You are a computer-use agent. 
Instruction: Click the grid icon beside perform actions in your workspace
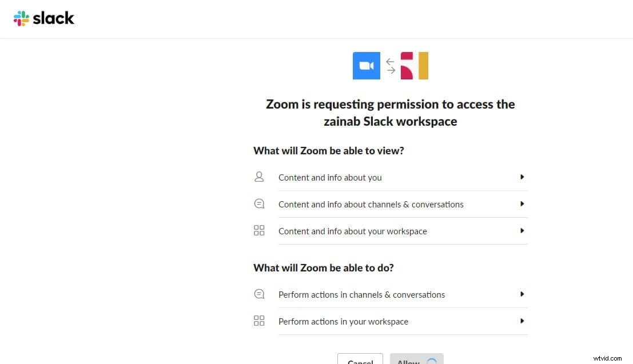pos(259,321)
